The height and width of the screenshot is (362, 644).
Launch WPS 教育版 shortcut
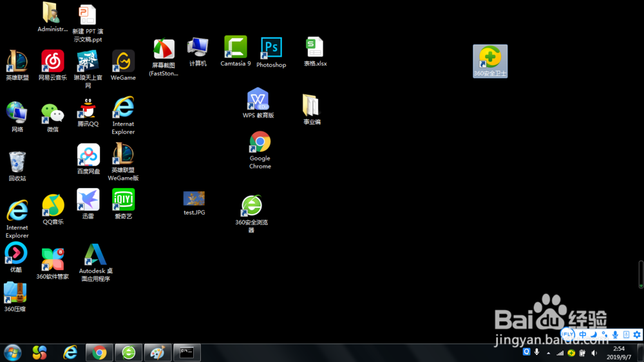258,102
